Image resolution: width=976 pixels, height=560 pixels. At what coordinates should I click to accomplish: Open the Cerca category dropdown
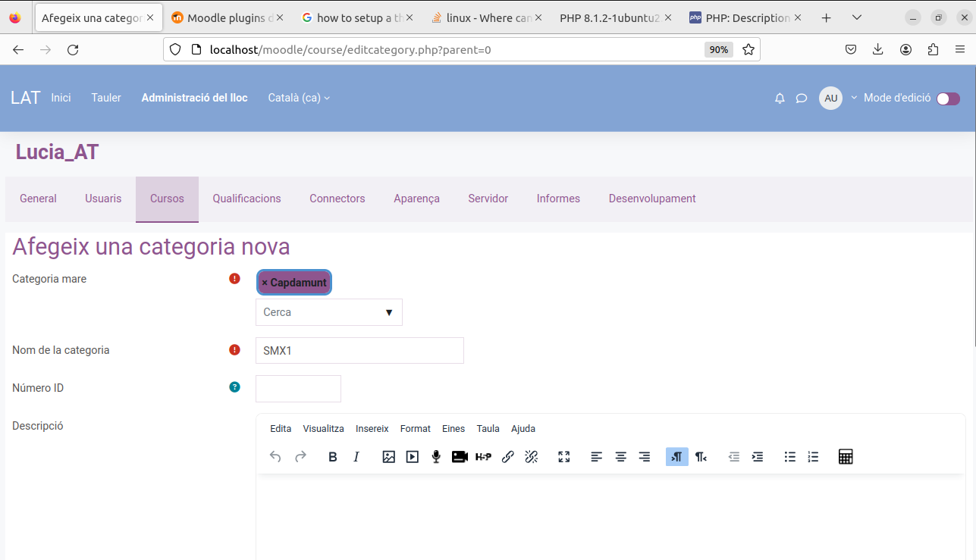(328, 311)
